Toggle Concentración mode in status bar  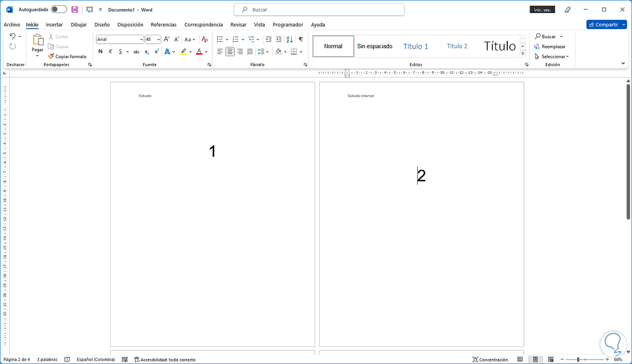(x=490, y=360)
